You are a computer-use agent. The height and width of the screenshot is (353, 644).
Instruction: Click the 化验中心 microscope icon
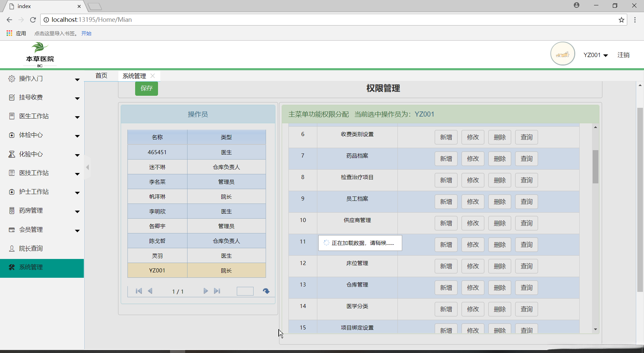click(12, 154)
